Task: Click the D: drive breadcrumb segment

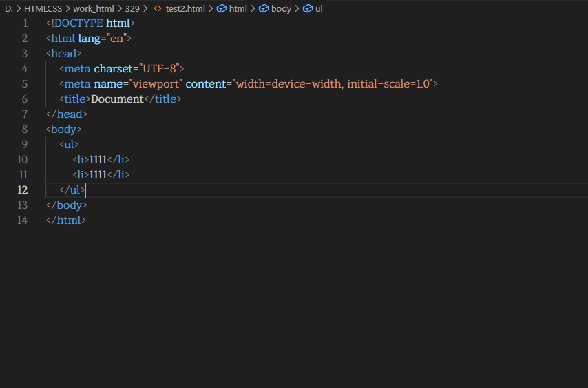Action: (9, 9)
